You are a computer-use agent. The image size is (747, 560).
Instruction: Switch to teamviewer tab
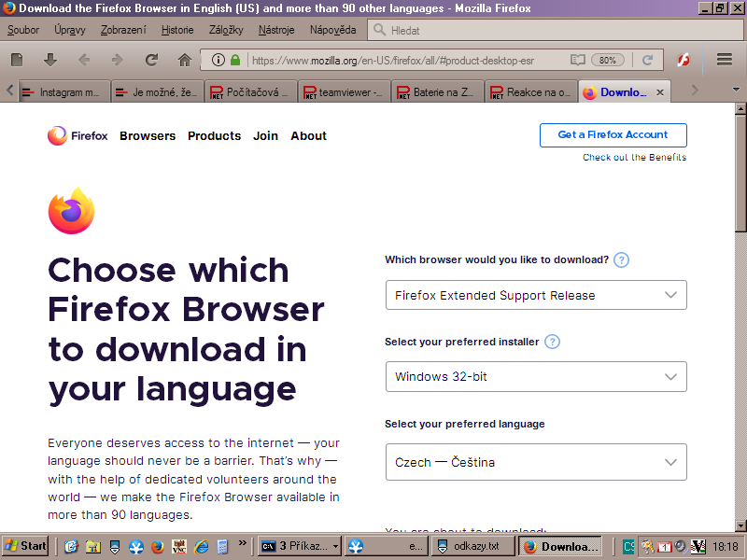(345, 91)
